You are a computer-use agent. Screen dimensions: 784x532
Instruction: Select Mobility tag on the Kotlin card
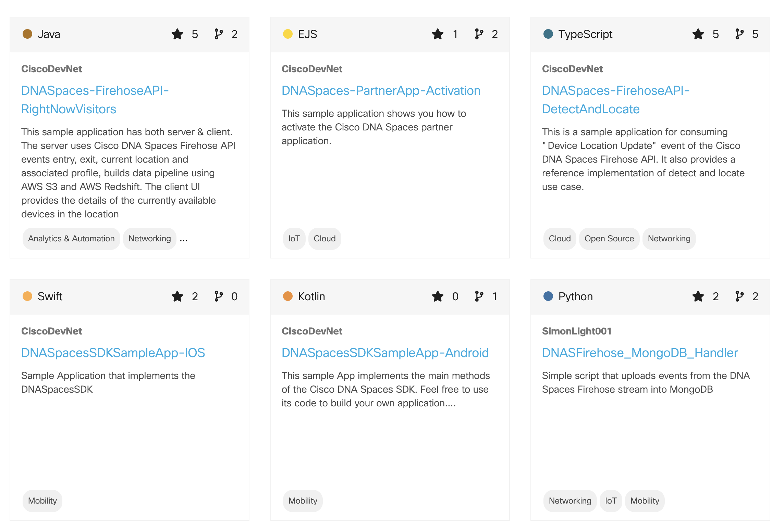[303, 501]
